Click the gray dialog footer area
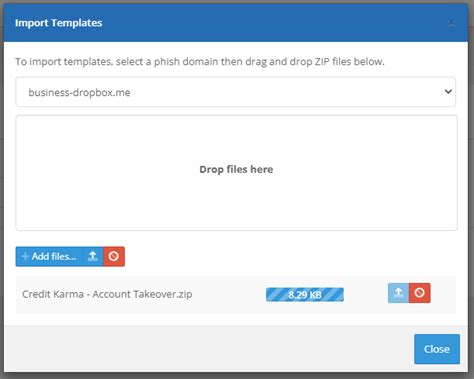Viewport: 474px width, 379px height. coord(207,349)
